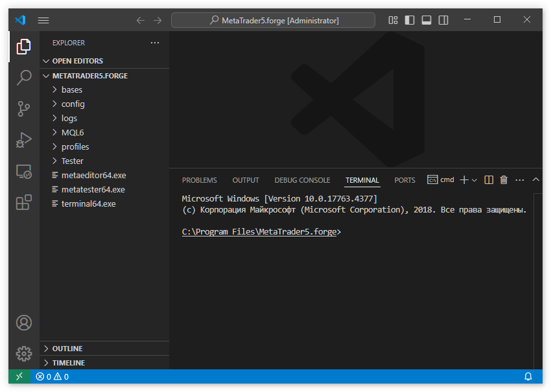The image size is (551, 392).
Task: Select metaeditor64.exe file
Action: (104, 176)
